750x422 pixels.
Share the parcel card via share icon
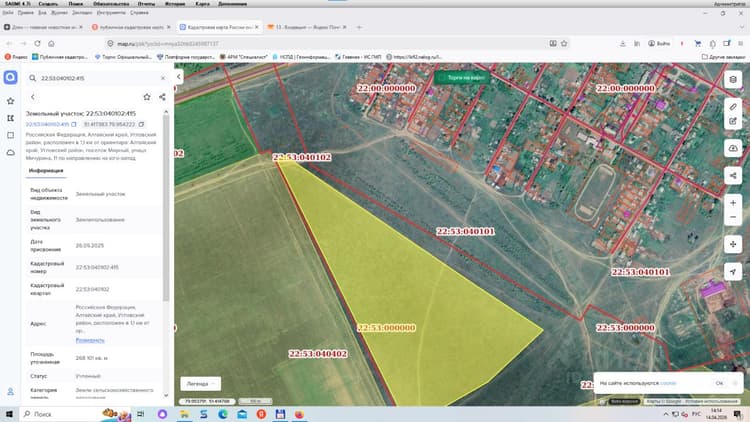(162, 97)
